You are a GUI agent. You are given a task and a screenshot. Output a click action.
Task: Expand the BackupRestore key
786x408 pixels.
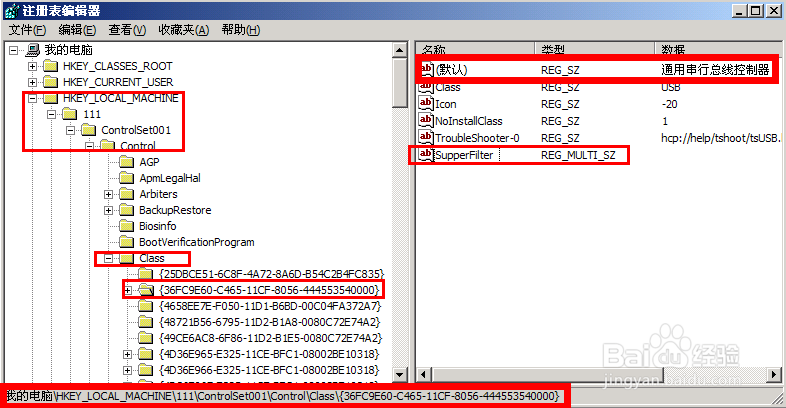tap(108, 211)
